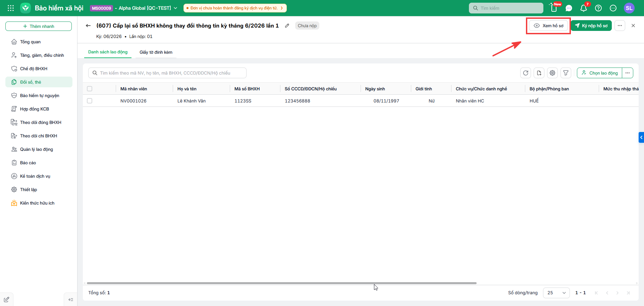Tick the select-all checkbox in table header

click(x=90, y=89)
